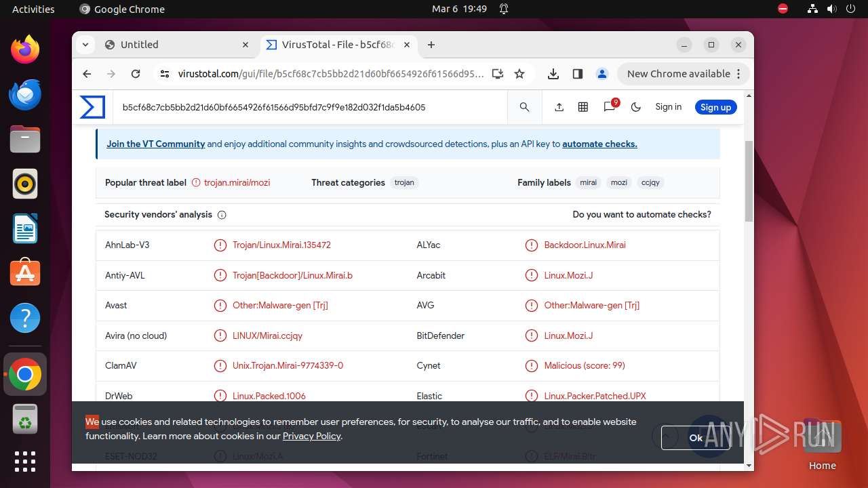Open the clock and calendar menu
The height and width of the screenshot is (488, 868).
pos(459,9)
